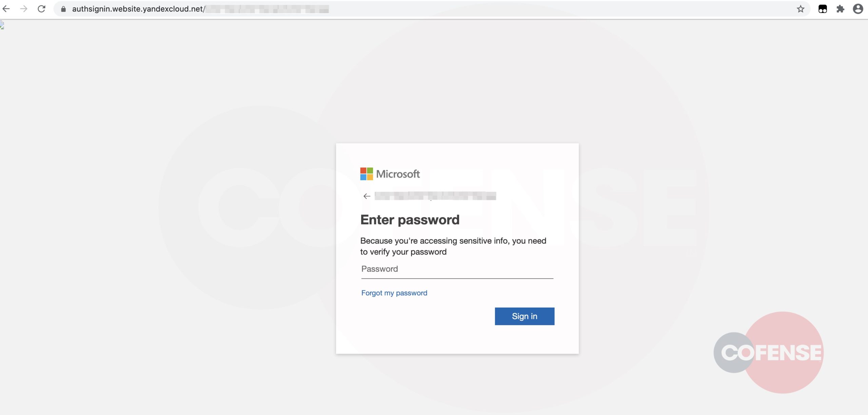Reload the current page
Viewport: 868px width, 415px height.
41,9
